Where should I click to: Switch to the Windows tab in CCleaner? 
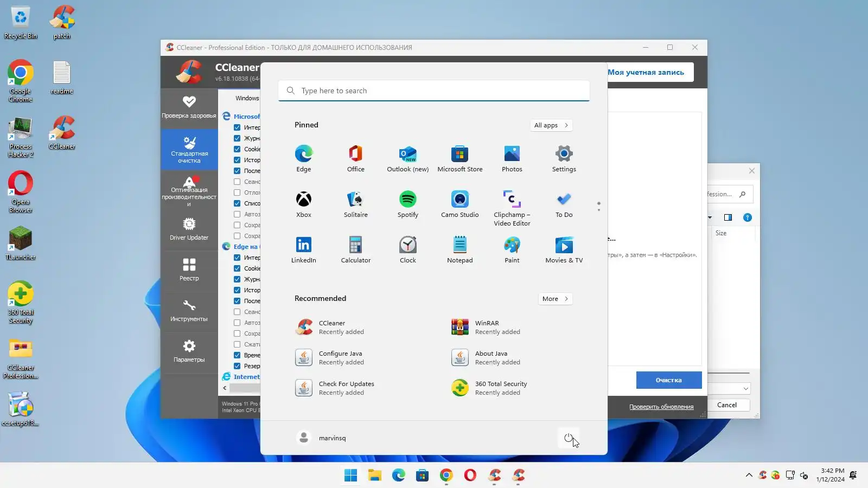click(247, 98)
